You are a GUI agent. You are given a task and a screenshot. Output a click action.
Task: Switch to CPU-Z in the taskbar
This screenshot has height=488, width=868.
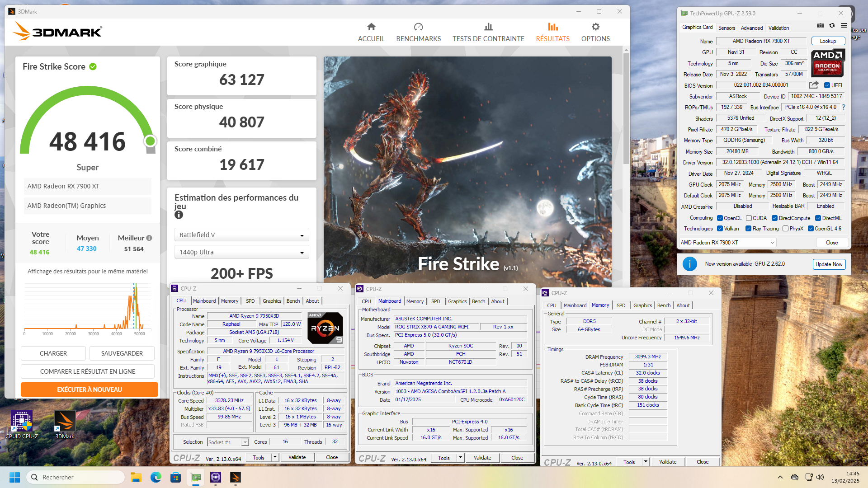[x=216, y=477]
